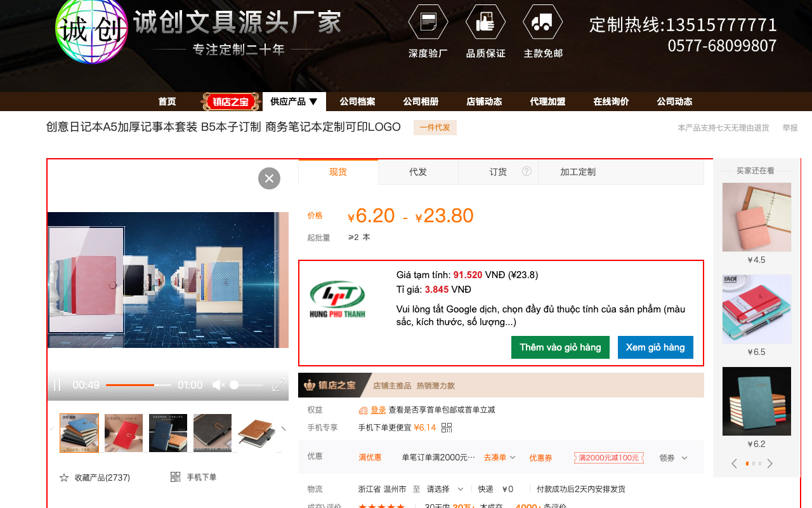Click 举报 report link
The width and height of the screenshot is (812, 508).
[x=790, y=128]
